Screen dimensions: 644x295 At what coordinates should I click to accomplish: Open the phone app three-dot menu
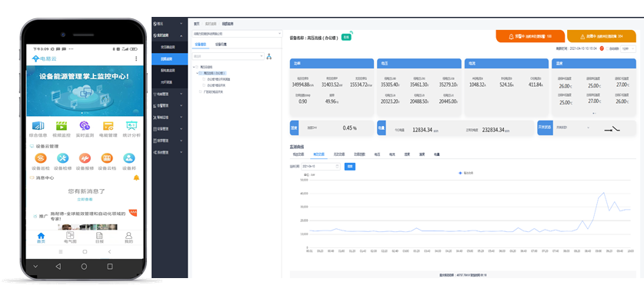click(136, 58)
